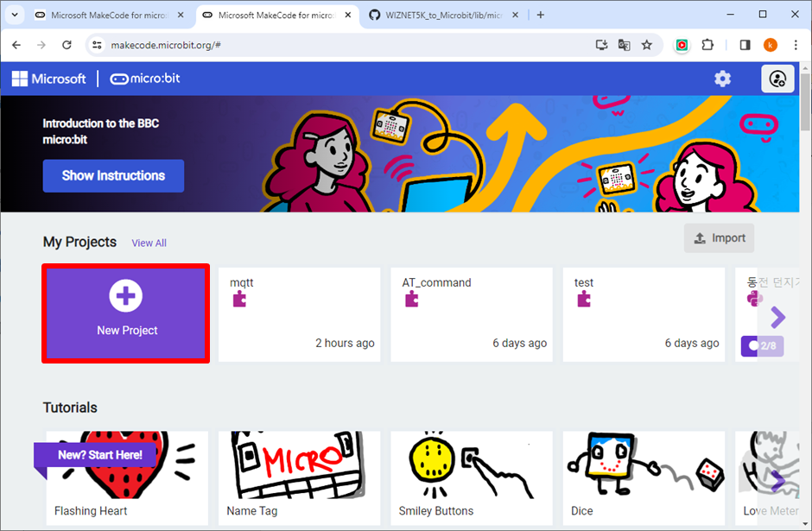Reload the page

pyautogui.click(x=67, y=45)
